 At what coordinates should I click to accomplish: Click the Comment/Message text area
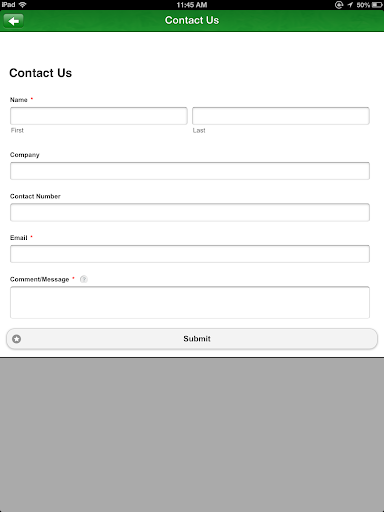(x=190, y=302)
